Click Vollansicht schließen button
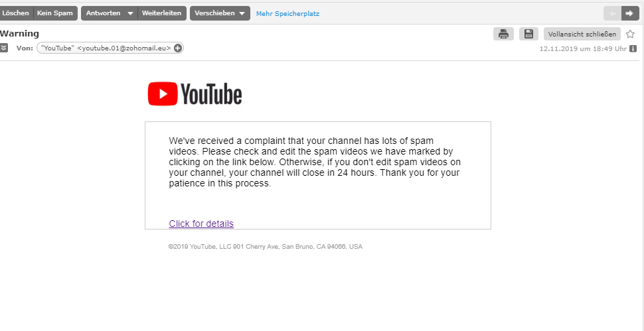The width and height of the screenshot is (644, 331). click(x=582, y=34)
